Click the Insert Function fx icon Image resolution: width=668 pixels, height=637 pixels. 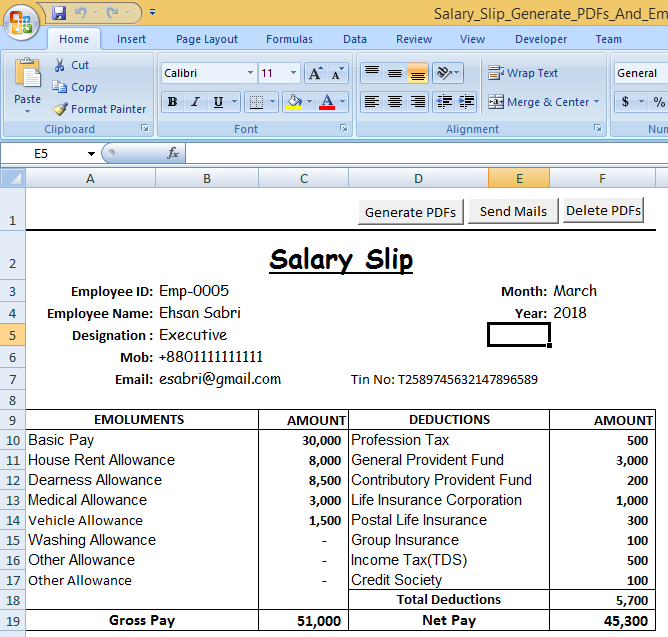[173, 153]
